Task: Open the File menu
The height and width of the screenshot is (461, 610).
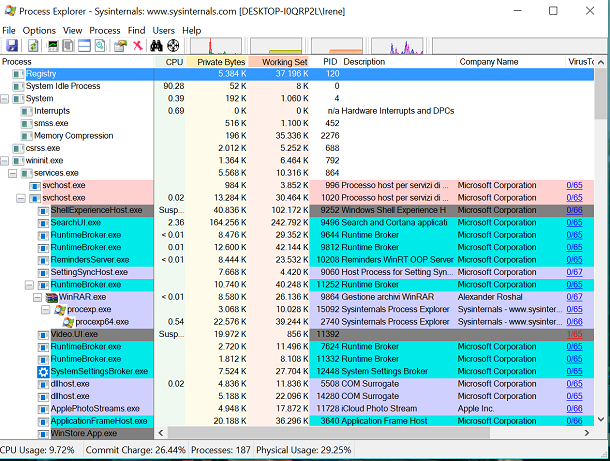Action: click(x=9, y=30)
